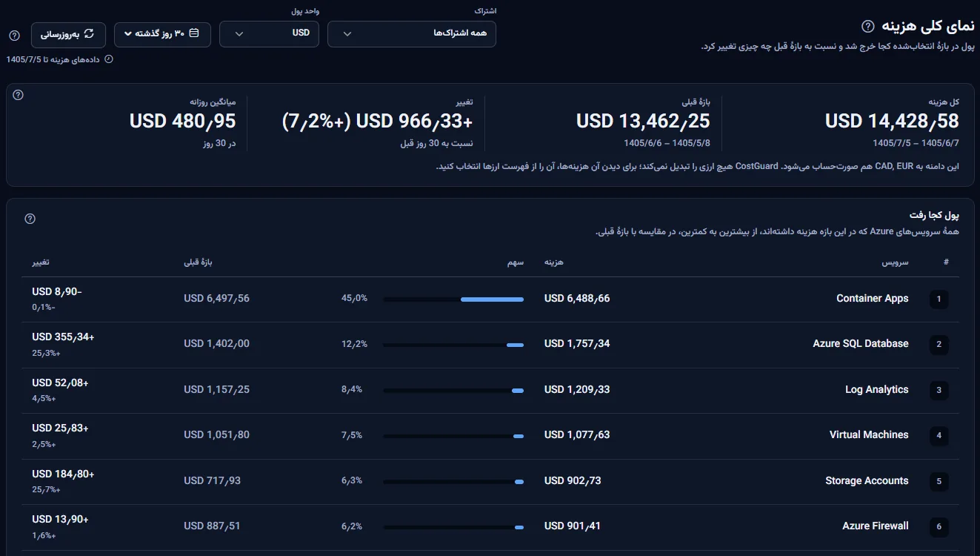Click the 'تغییر' column header in the table

(41, 262)
